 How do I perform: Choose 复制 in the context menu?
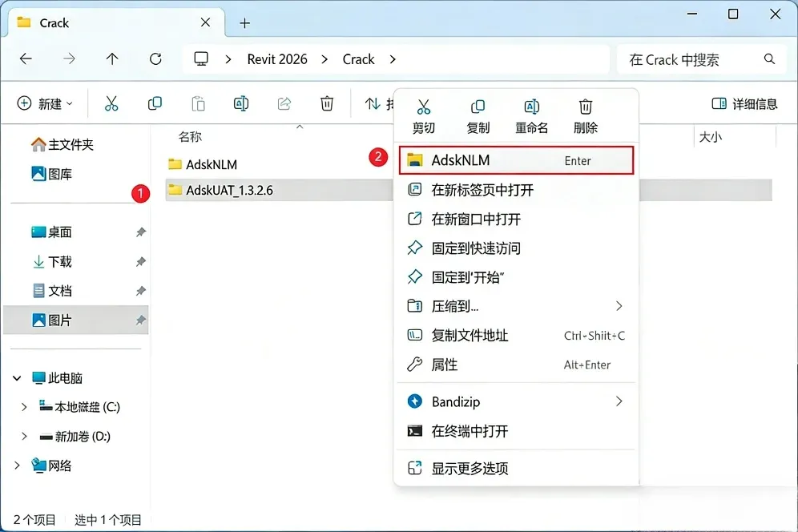tap(478, 117)
